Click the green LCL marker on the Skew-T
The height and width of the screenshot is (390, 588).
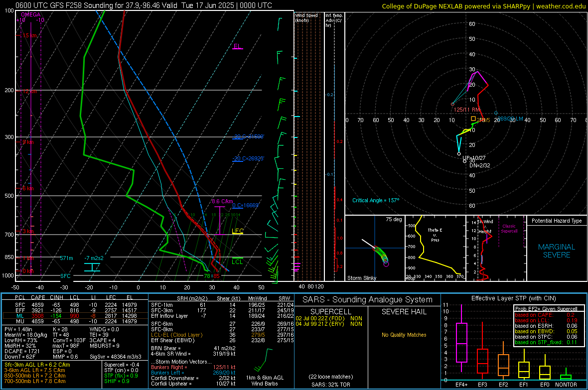(x=237, y=261)
